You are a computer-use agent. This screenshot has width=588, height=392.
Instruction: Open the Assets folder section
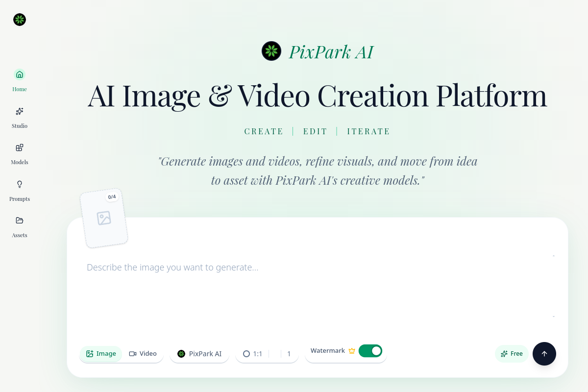coord(20,226)
